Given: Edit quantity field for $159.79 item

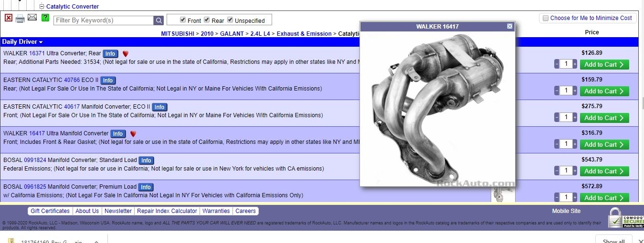Looking at the screenshot, I should point(566,91).
